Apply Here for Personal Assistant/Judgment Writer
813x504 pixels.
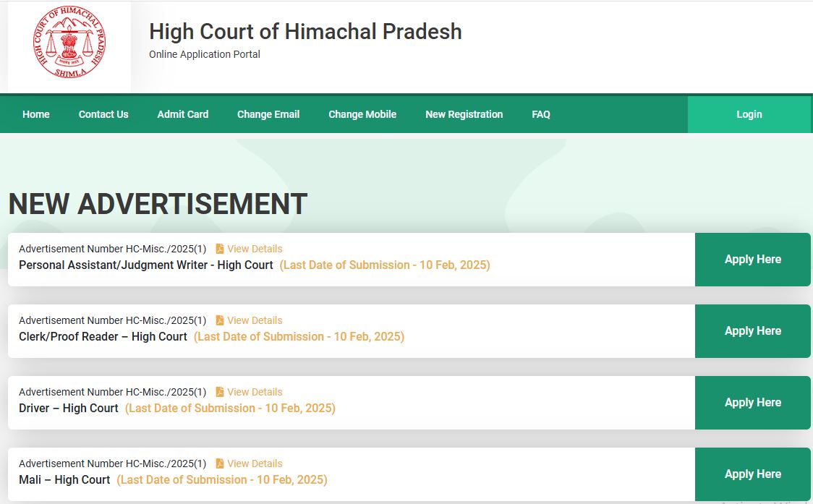coord(753,260)
